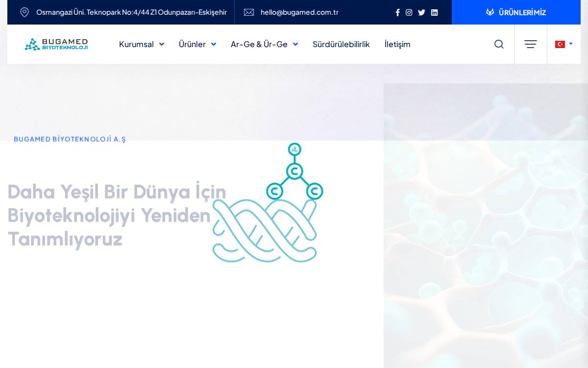Click the leaf icon beside ÜRÜNLERİMİZ

490,12
